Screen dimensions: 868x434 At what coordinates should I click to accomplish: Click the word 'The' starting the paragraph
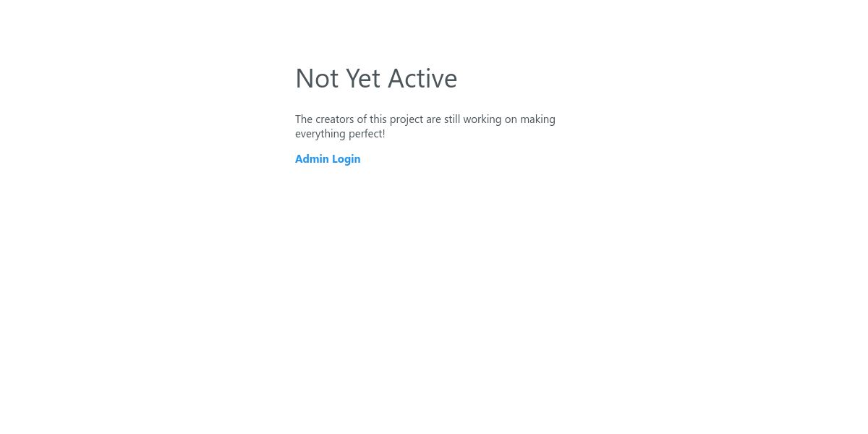[304, 119]
